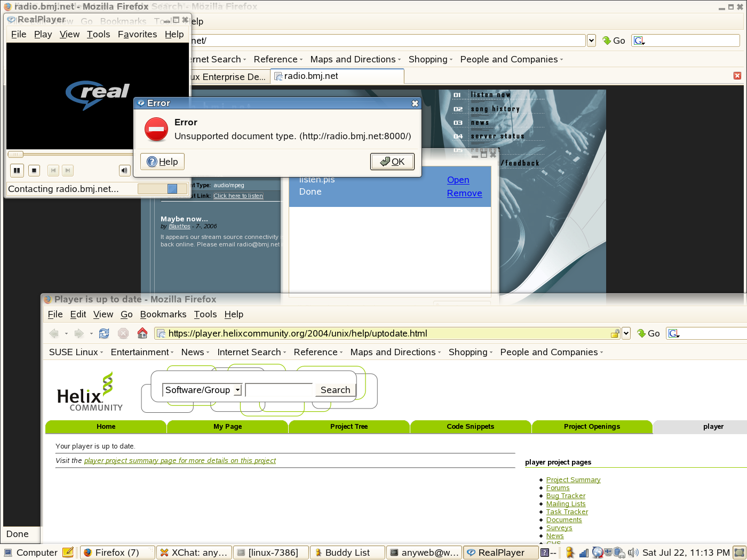Click Go button in radio.bmj.net window

[x=614, y=41]
